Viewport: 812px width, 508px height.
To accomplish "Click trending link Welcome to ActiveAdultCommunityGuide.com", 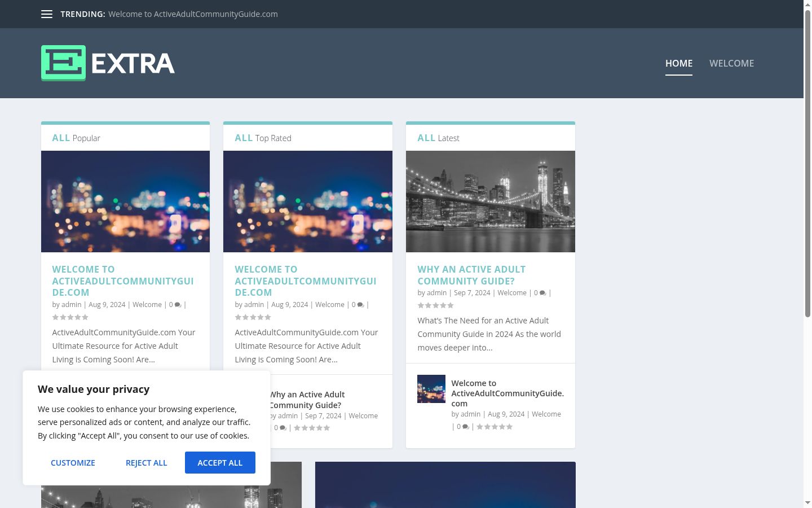I will click(x=193, y=14).
